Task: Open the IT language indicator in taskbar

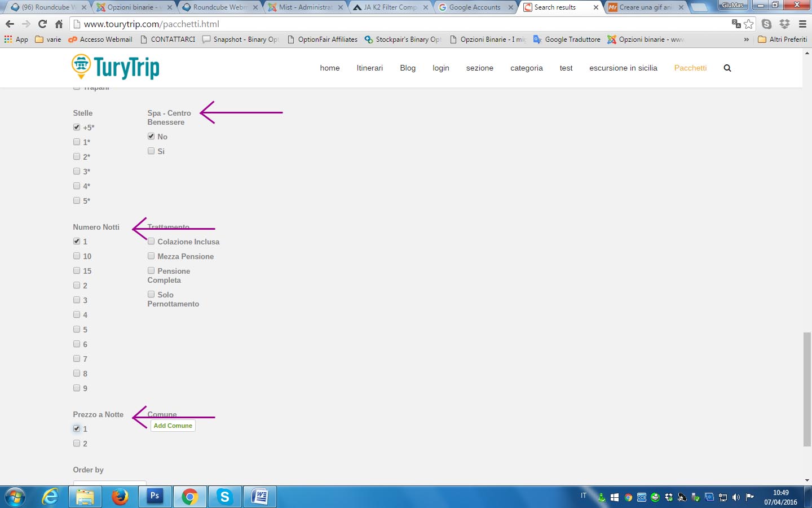Action: tap(584, 496)
